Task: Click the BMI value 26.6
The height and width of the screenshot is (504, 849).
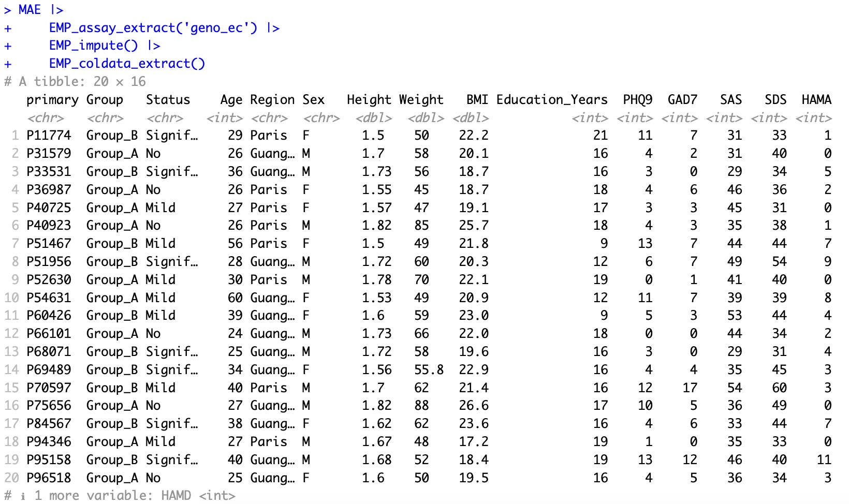Action: pos(473,406)
